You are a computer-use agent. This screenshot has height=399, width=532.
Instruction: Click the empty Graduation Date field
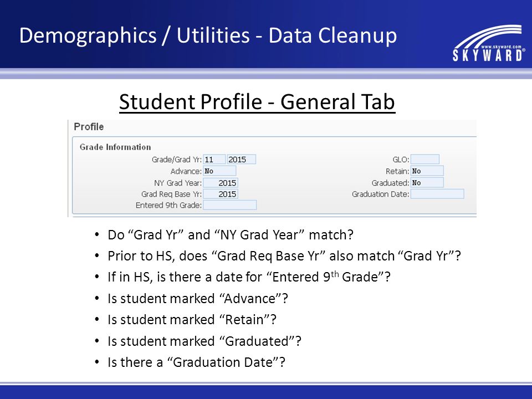pos(437,194)
